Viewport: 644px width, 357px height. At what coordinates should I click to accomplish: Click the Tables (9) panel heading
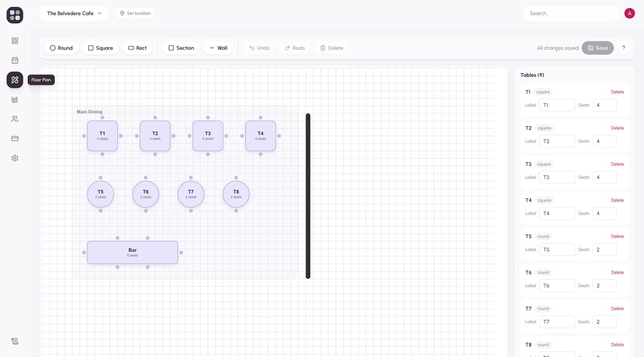[532, 75]
